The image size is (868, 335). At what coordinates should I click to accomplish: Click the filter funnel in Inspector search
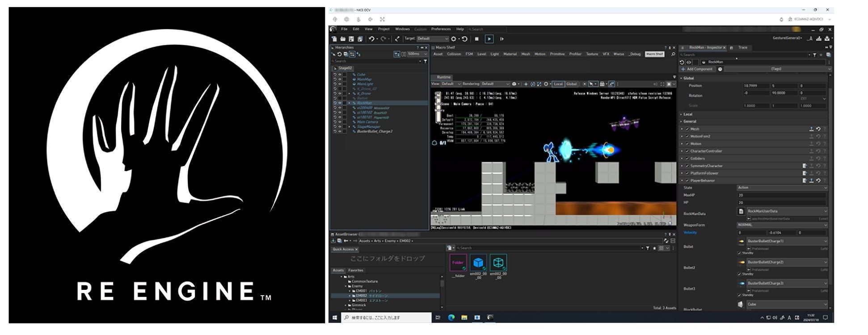(x=815, y=55)
